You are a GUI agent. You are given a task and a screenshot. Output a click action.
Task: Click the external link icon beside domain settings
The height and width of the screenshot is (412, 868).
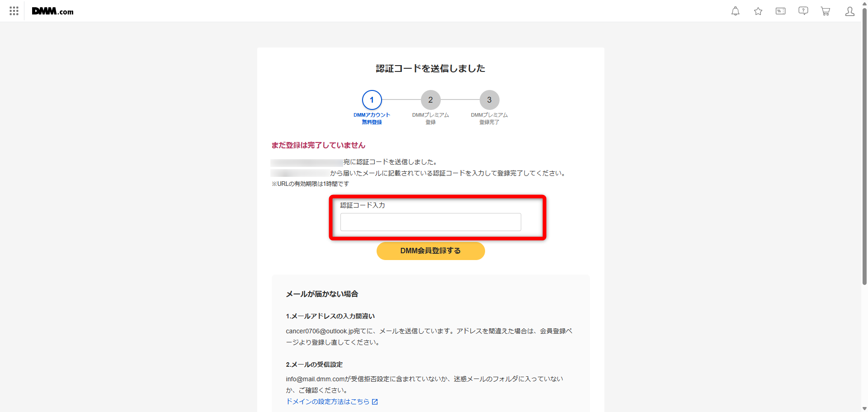[375, 402]
